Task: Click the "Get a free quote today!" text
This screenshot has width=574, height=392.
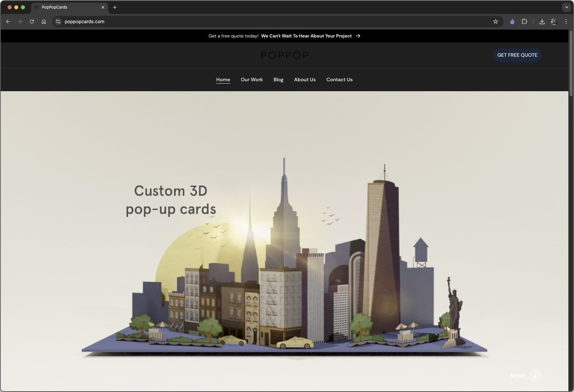Action: pos(233,36)
